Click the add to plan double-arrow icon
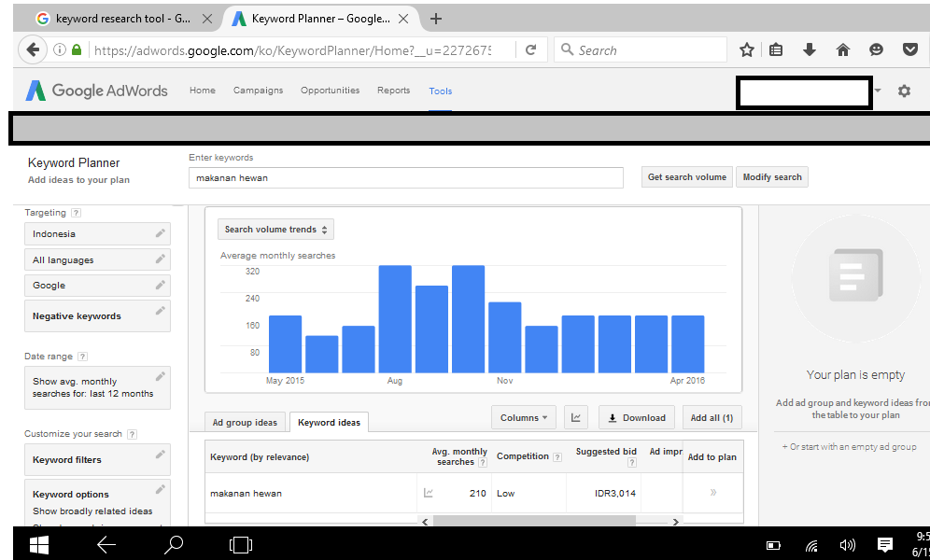Screen dimensions: 930x560 713,493
